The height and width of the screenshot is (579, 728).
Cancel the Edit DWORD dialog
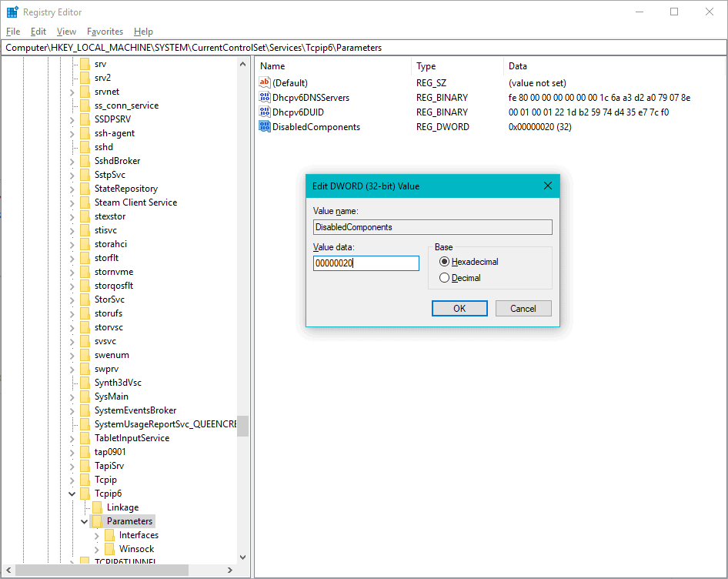tap(523, 309)
